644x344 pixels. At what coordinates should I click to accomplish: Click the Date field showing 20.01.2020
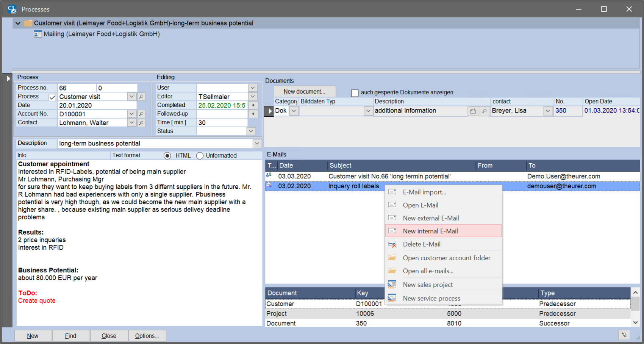(x=97, y=105)
